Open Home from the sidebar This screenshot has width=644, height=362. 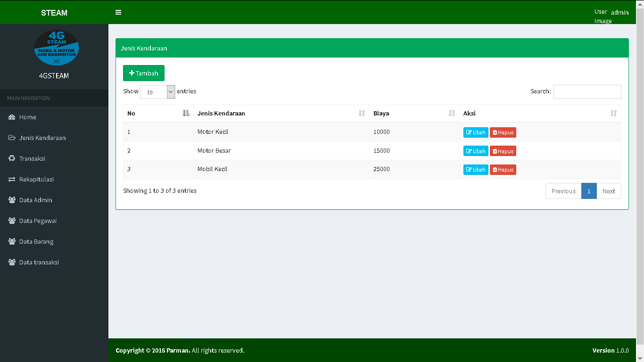click(27, 117)
